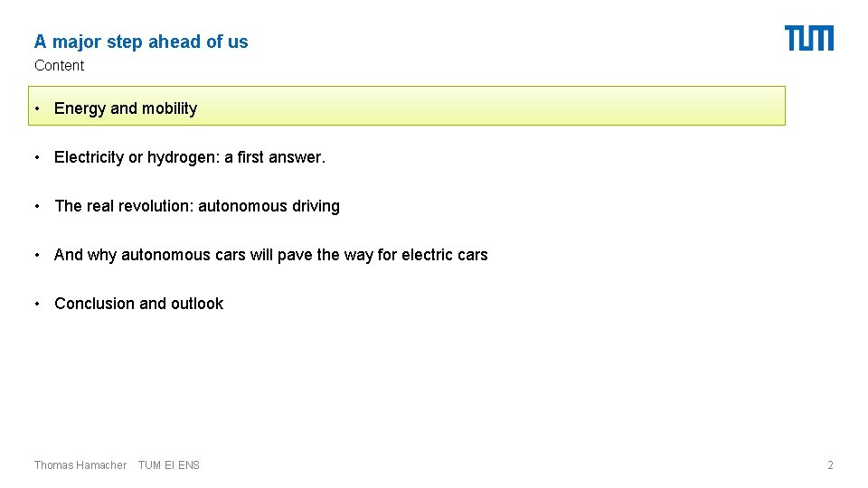The width and height of the screenshot is (868, 488).
Task: Click the bullet dot before 'The real revolution'
Action: [37, 206]
